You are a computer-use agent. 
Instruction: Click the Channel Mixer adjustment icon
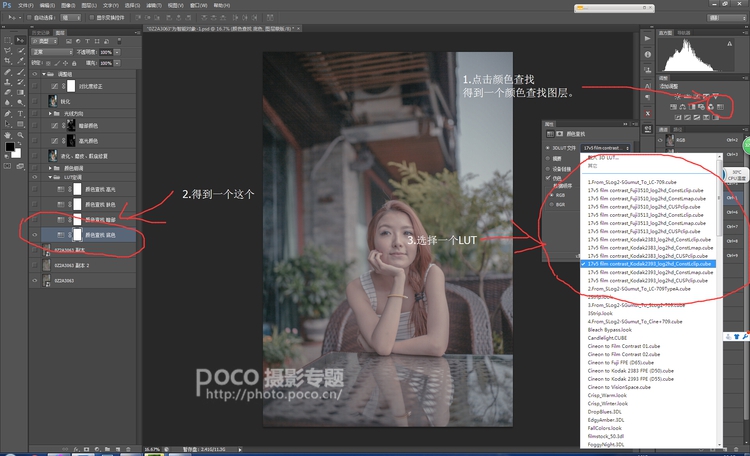[x=711, y=107]
